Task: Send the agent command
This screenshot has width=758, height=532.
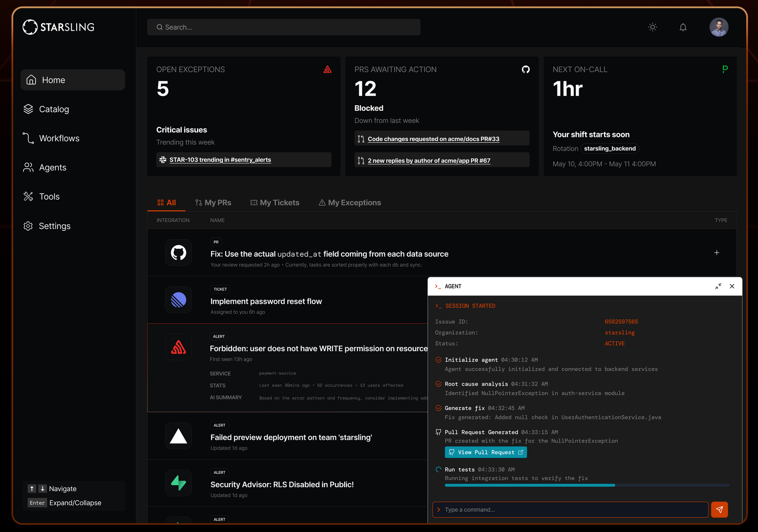Action: click(x=719, y=510)
